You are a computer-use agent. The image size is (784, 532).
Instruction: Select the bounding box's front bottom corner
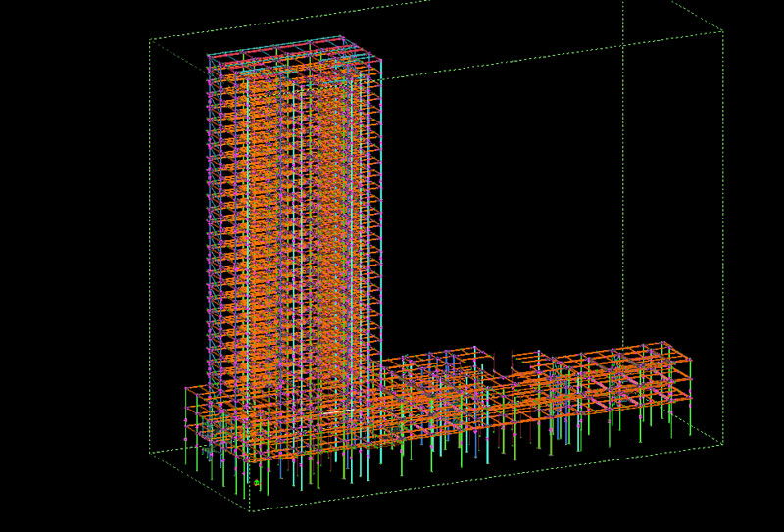click(x=248, y=510)
